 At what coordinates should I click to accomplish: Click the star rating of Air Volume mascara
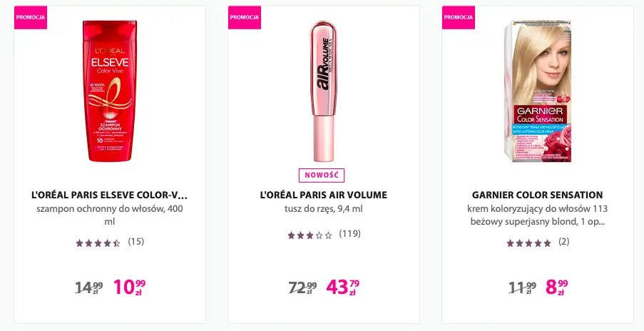click(310, 235)
